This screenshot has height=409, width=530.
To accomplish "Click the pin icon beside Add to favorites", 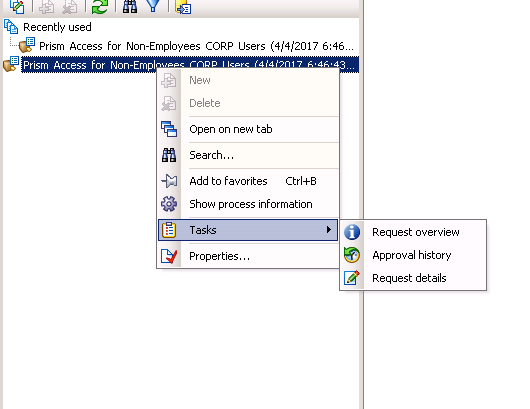I will click(x=169, y=181).
